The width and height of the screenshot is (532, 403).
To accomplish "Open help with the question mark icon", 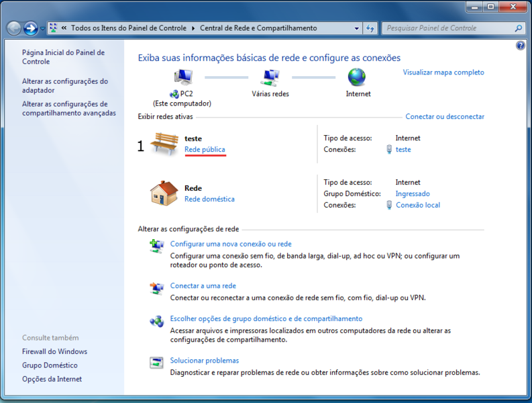I will 520,45.
